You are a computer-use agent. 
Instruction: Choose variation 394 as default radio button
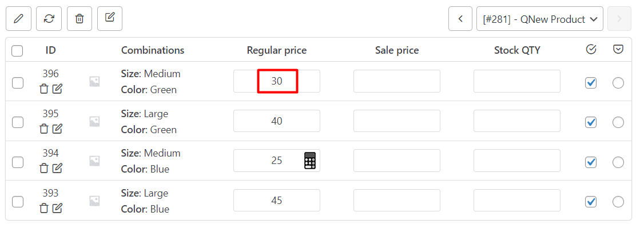pyautogui.click(x=618, y=162)
